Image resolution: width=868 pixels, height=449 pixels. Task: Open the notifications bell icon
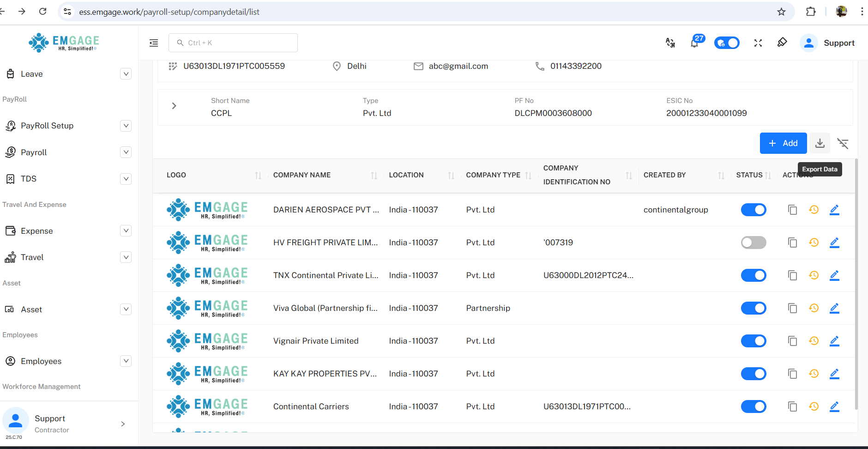pos(694,43)
